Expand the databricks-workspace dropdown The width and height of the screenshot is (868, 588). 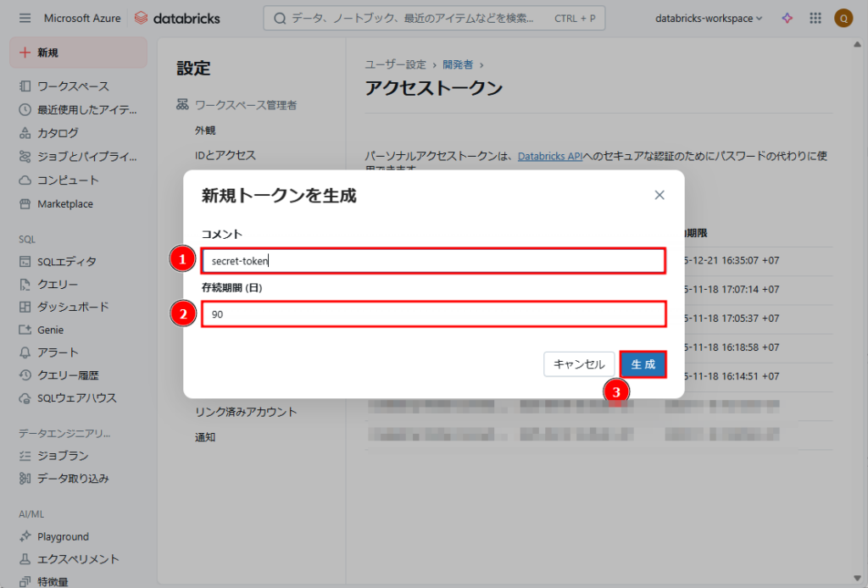(x=709, y=18)
